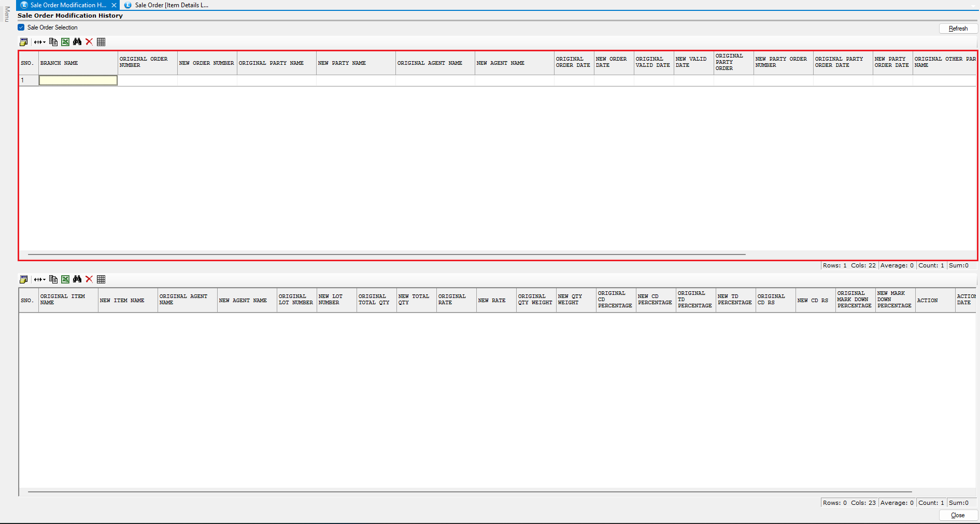Viewport: 980px width, 524px height.
Task: Click the Close button at bottom right
Action: [958, 515]
